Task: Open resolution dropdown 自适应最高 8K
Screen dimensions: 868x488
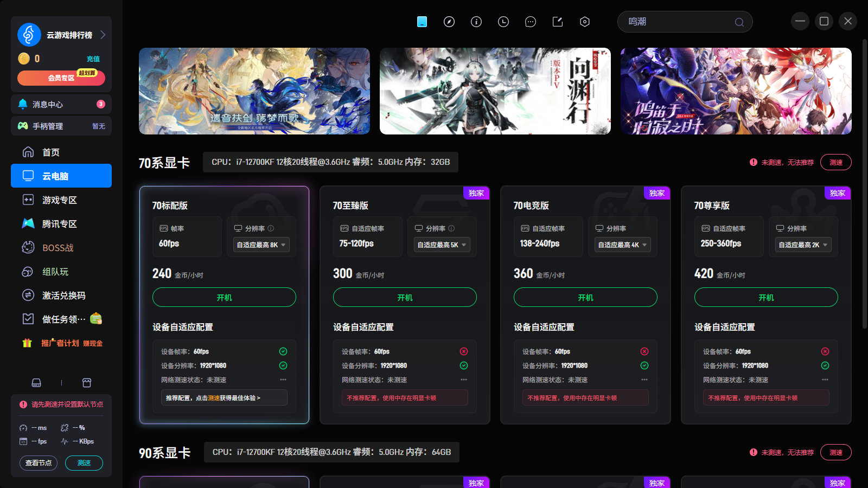Action: click(x=261, y=245)
